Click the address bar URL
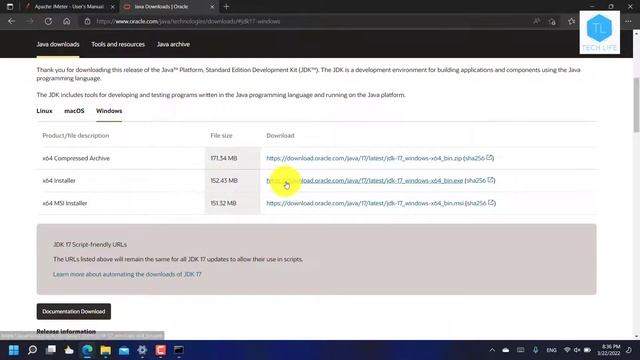Image resolution: width=640 pixels, height=360 pixels. (188, 21)
